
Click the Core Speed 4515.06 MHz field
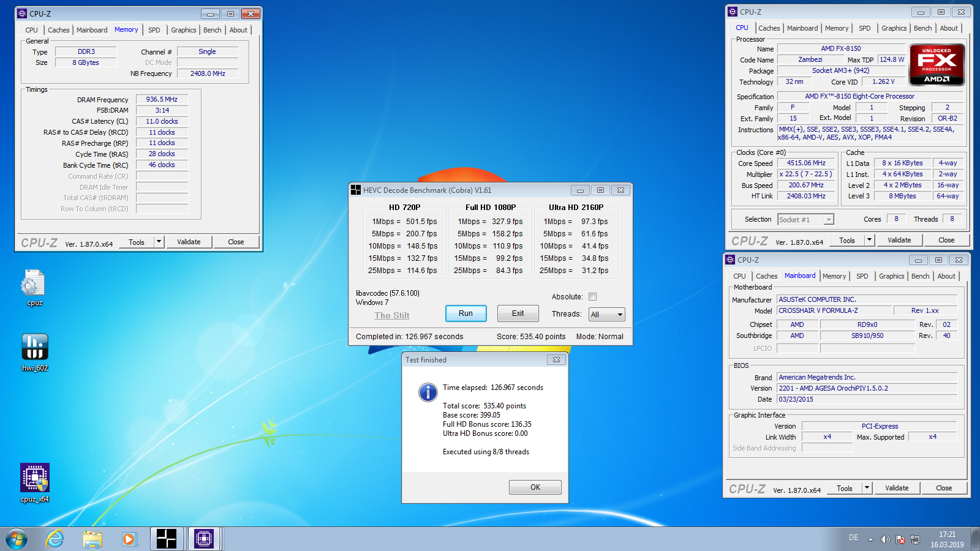pos(806,163)
